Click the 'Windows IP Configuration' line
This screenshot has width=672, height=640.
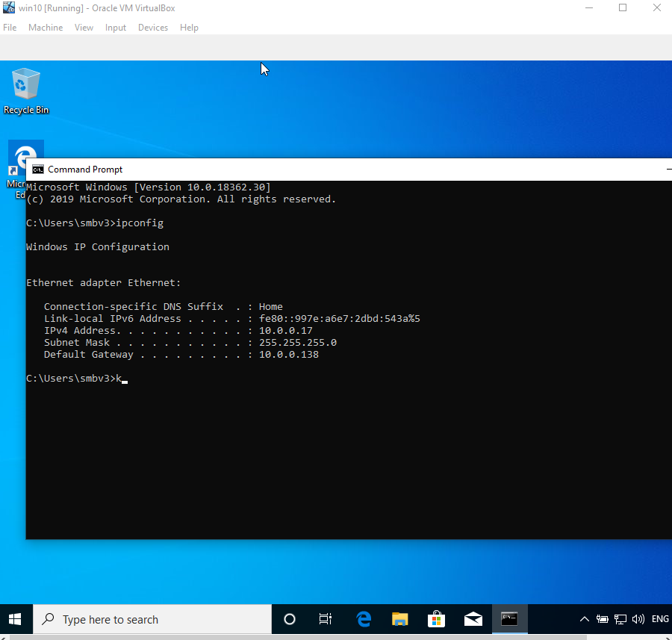click(98, 247)
